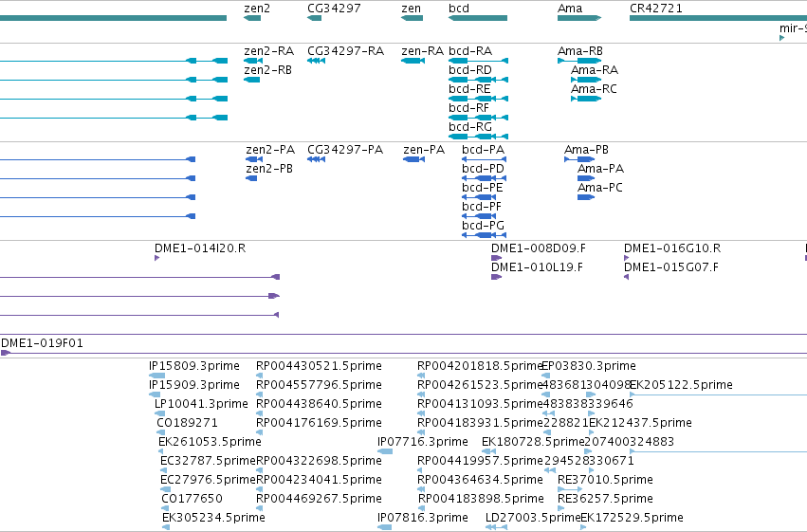This screenshot has width=807, height=532.
Task: Select the DME1-010L19.F label
Action: [x=537, y=267]
